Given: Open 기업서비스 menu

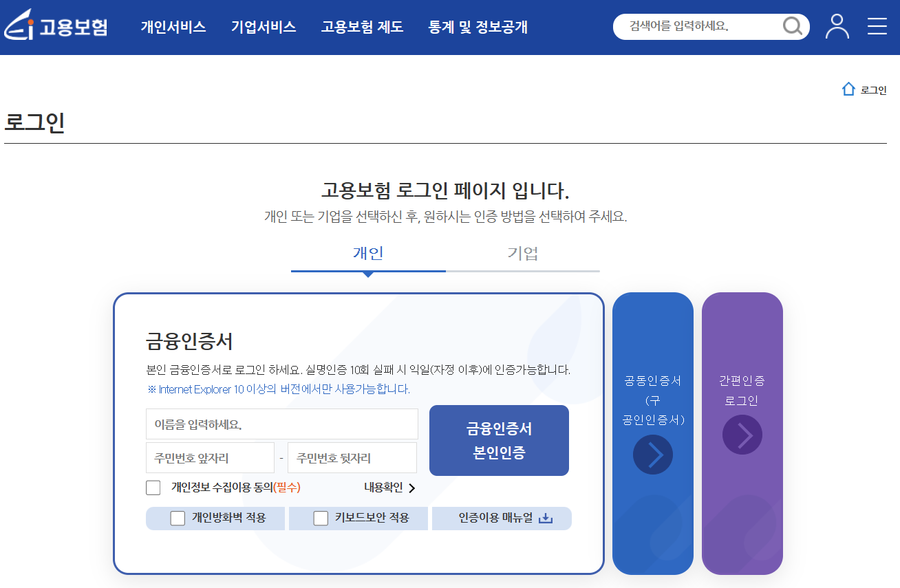Looking at the screenshot, I should coord(264,27).
